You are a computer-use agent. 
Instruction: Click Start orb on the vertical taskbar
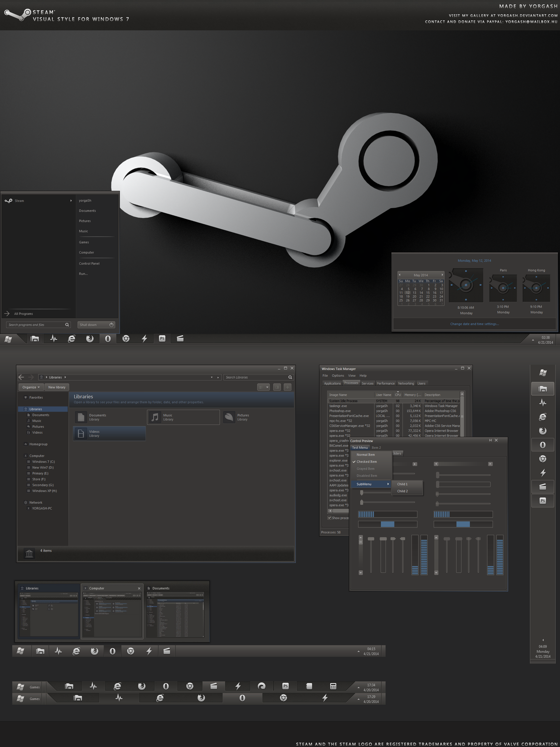543,373
